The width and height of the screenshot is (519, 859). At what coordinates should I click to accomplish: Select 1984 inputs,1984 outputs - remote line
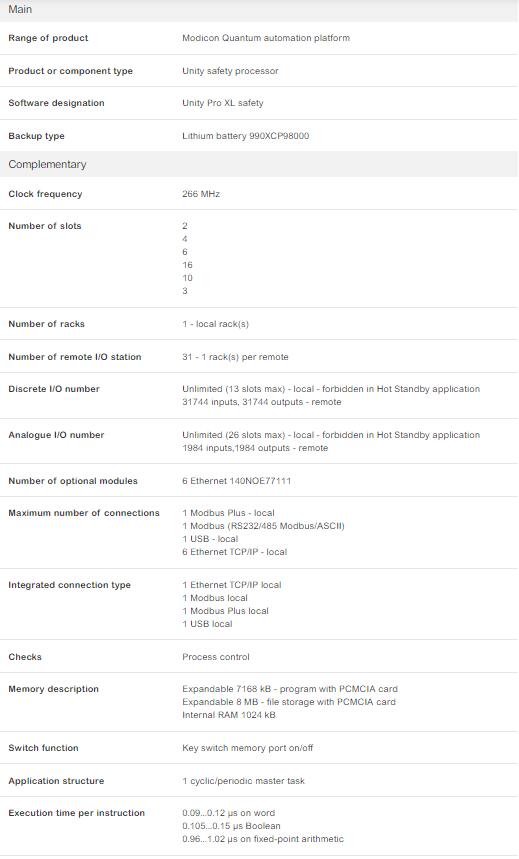click(x=255, y=448)
